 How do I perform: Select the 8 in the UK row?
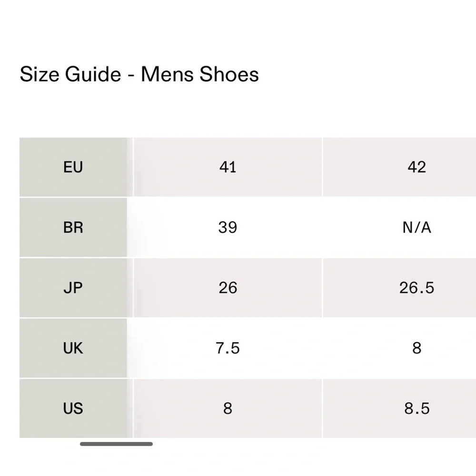point(416,348)
